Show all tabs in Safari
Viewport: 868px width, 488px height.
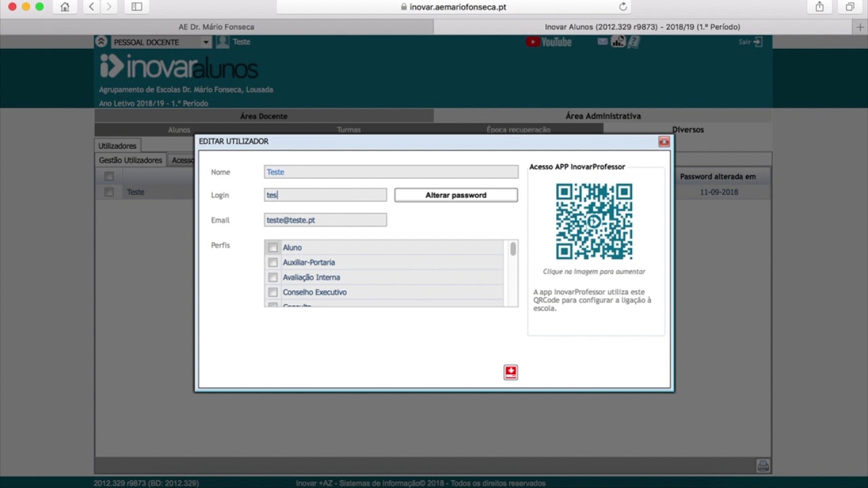[850, 7]
